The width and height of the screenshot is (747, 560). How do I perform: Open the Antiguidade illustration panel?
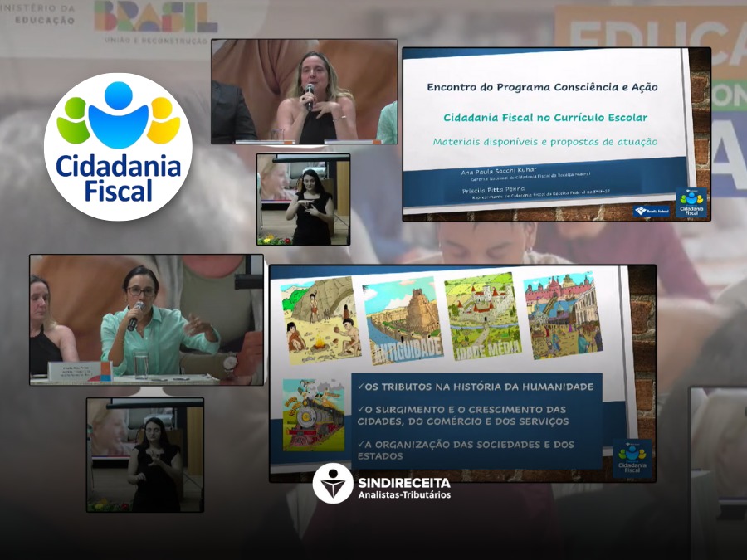403,320
